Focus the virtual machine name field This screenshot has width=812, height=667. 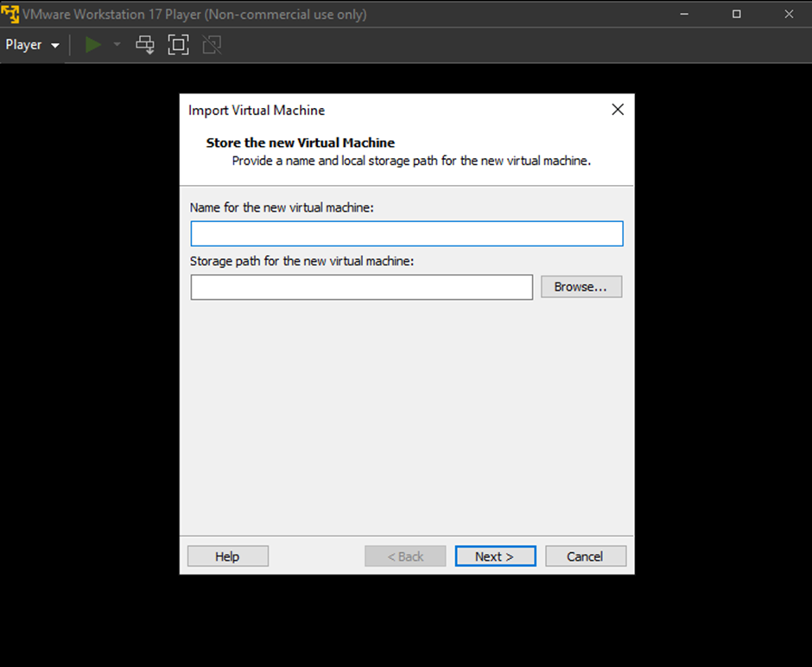[407, 233]
